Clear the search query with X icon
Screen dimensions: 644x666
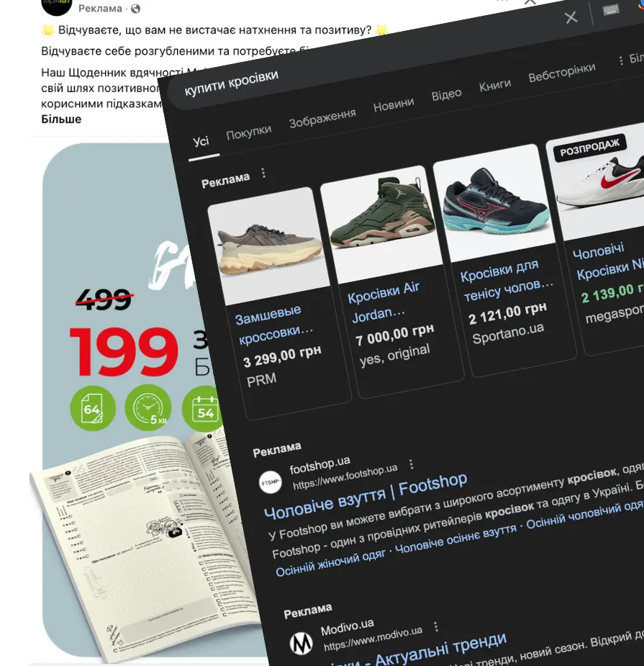coord(571,17)
